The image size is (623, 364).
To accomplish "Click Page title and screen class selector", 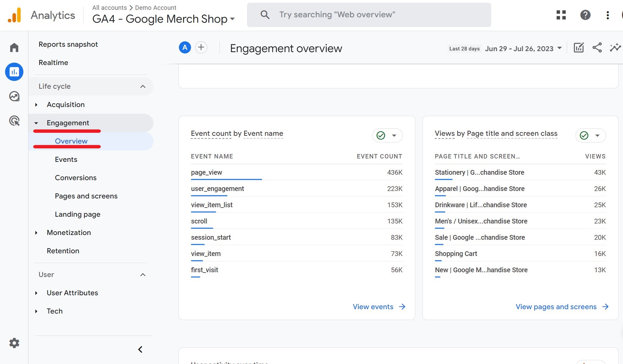I will point(512,133).
